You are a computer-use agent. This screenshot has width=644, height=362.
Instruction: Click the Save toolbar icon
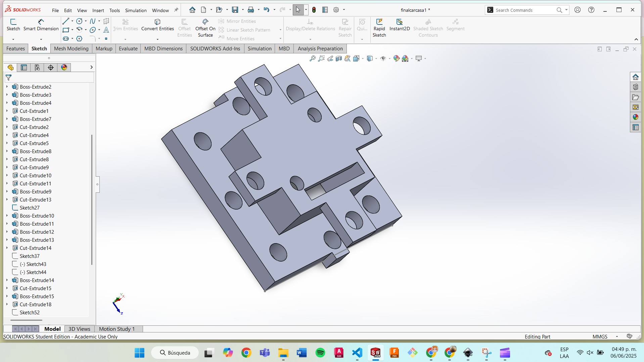(235, 10)
